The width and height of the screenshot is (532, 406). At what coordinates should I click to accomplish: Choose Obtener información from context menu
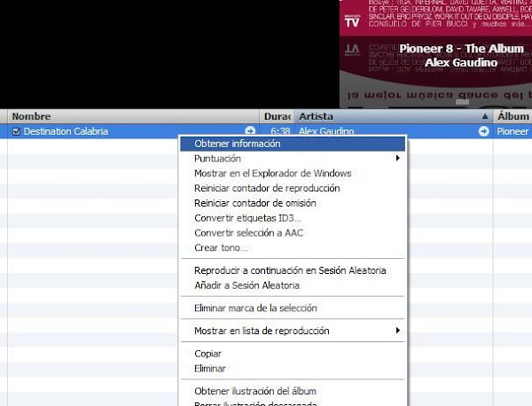pyautogui.click(x=293, y=144)
